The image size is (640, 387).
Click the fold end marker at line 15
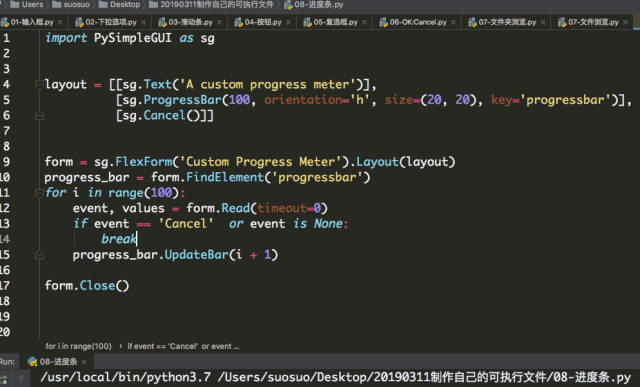[x=39, y=255]
